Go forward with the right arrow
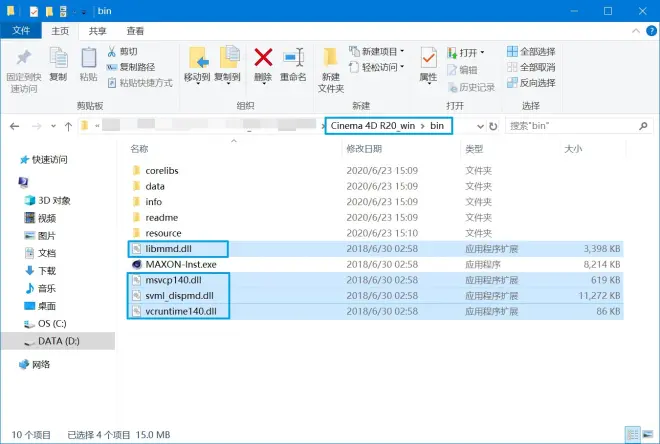The width and height of the screenshot is (660, 444). pyautogui.click(x=37, y=126)
